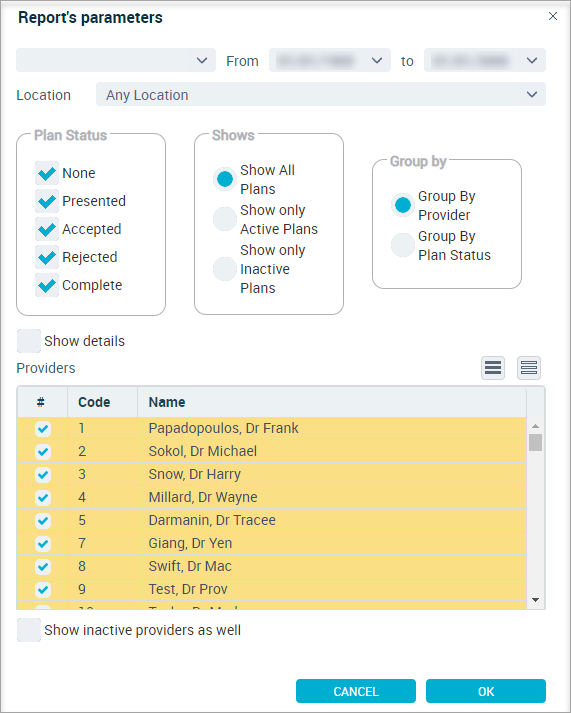The height and width of the screenshot is (713, 571).
Task: Enable the Show details checkbox
Action: [x=29, y=341]
